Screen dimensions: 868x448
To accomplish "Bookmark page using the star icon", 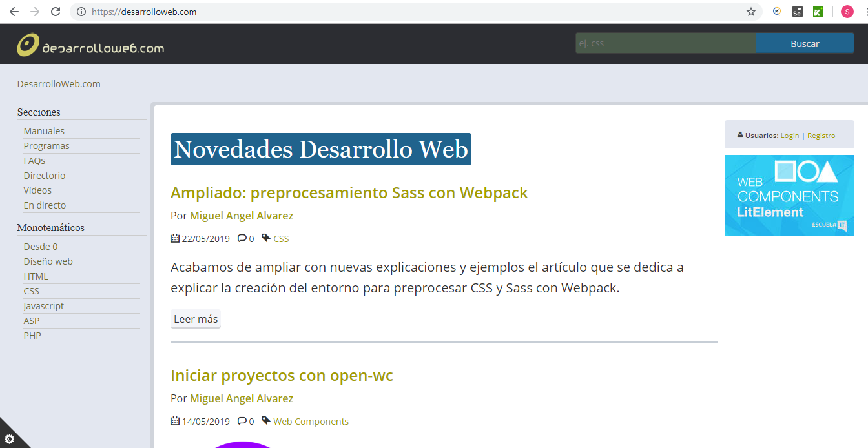I will (x=750, y=12).
